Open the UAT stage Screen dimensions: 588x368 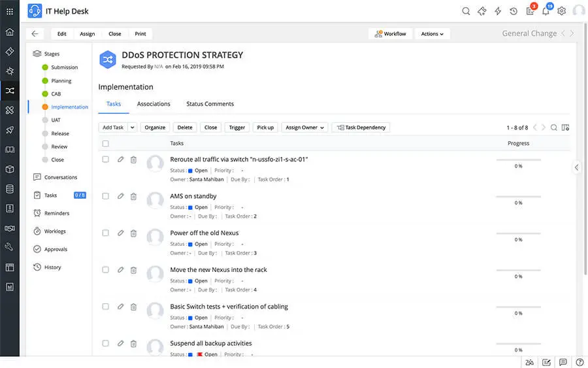point(56,120)
